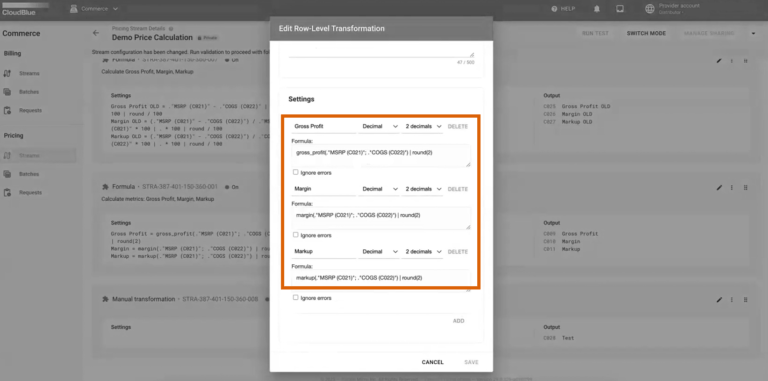Click the square icon beside the bell

pyautogui.click(x=620, y=9)
